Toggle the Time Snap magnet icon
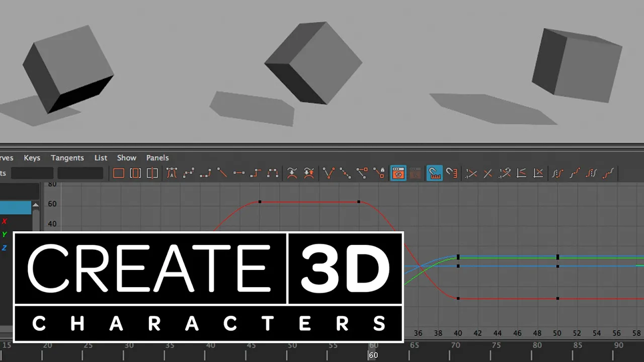The image size is (644, 362). (435, 173)
